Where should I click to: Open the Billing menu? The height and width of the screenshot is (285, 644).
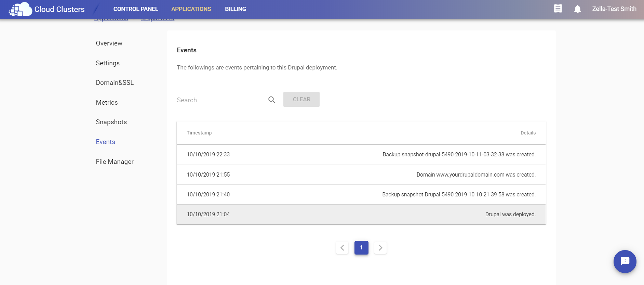click(x=236, y=9)
